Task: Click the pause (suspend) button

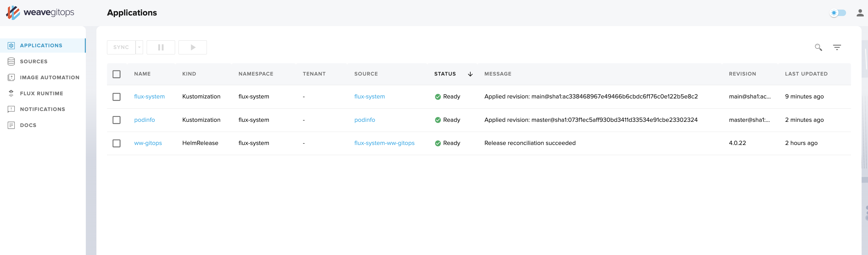Action: point(161,47)
